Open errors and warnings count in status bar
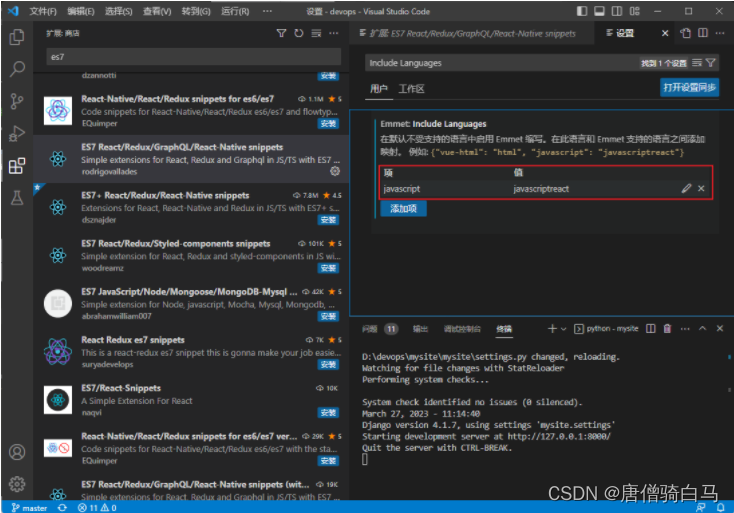 pyautogui.click(x=97, y=508)
